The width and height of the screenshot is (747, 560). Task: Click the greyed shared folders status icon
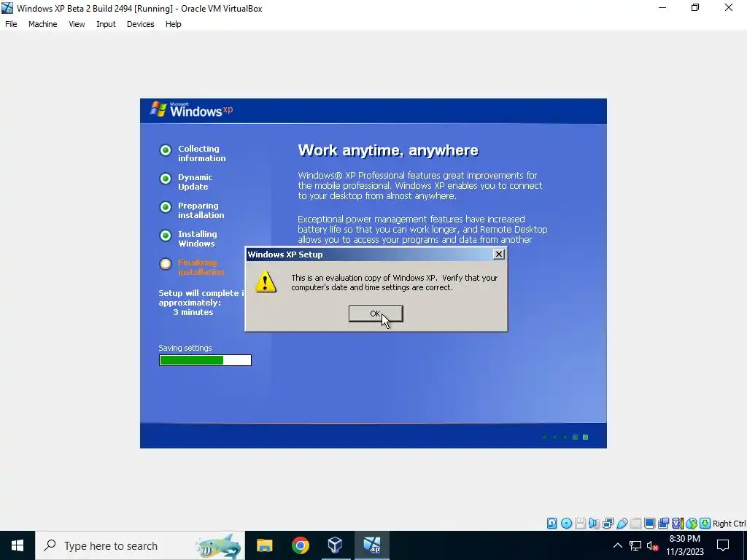[635, 524]
